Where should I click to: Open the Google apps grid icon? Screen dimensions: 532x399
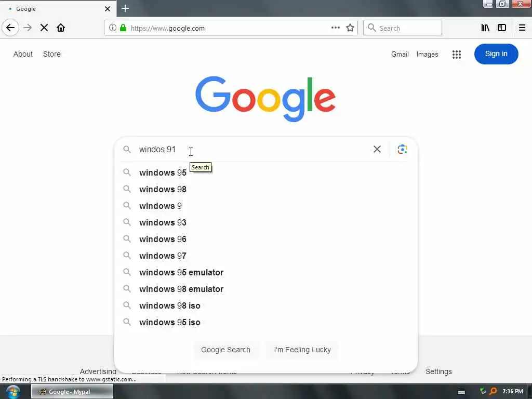pos(457,54)
